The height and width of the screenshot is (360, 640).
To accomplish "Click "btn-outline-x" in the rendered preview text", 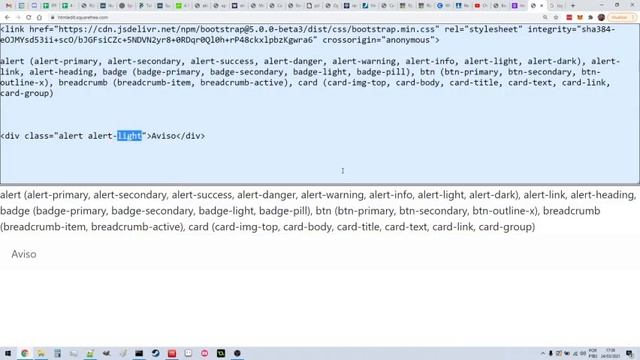I will tap(504, 211).
